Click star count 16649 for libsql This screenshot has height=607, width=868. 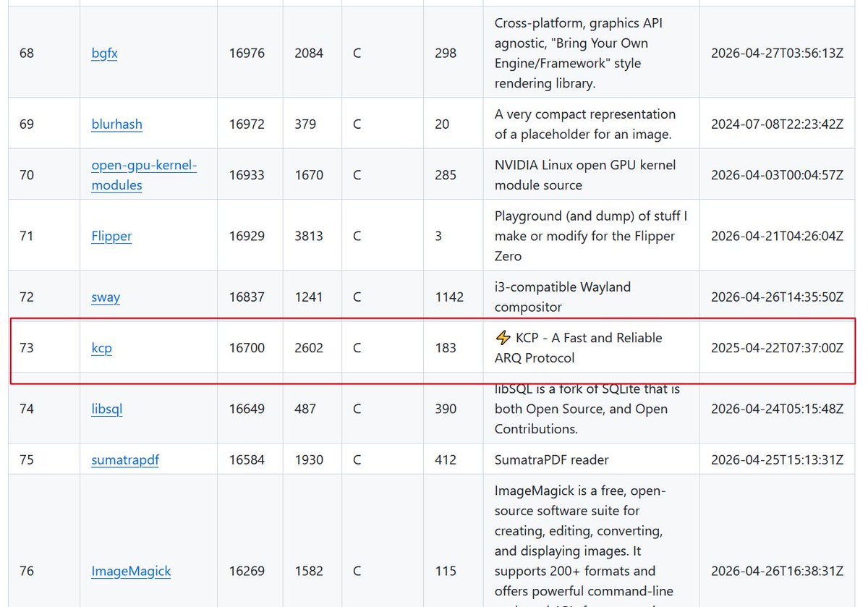(247, 409)
